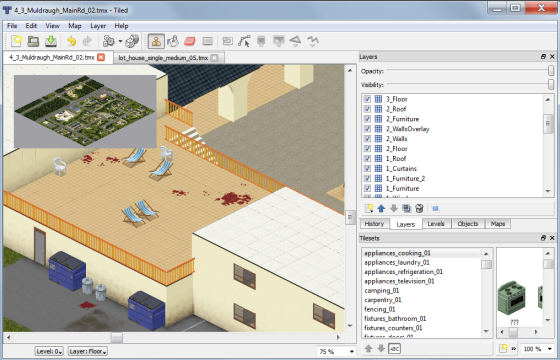Select the Edit Polygons tool
Image resolution: width=560 pixels, height=360 pixels.
pos(244,41)
